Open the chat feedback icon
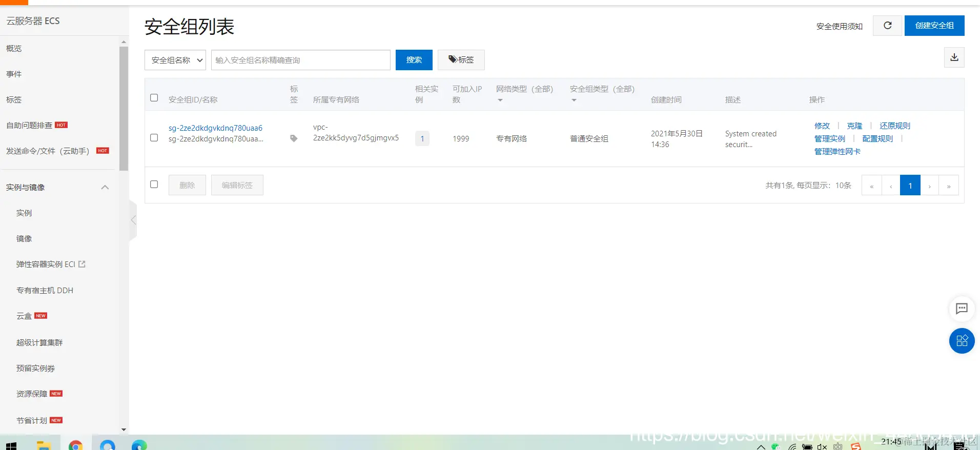This screenshot has width=980, height=450. point(962,309)
